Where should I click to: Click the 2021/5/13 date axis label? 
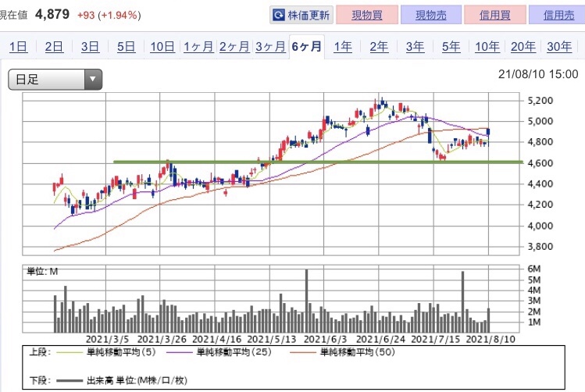(271, 340)
